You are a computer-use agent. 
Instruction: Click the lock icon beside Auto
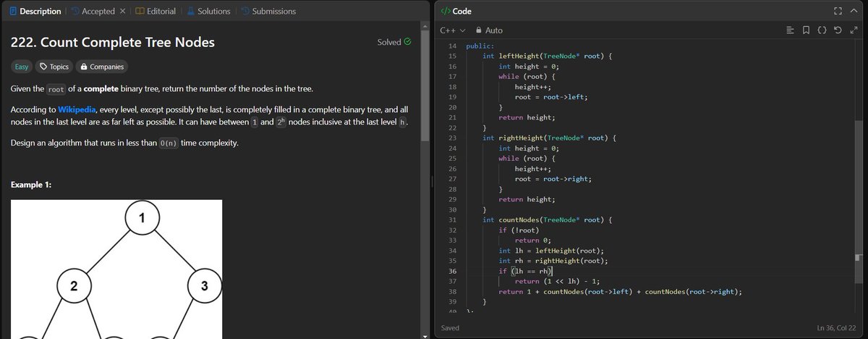pyautogui.click(x=479, y=30)
